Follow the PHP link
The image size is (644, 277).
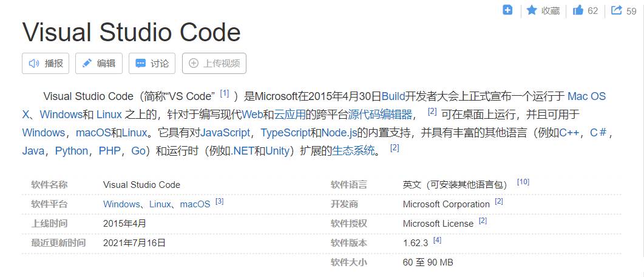109,150
